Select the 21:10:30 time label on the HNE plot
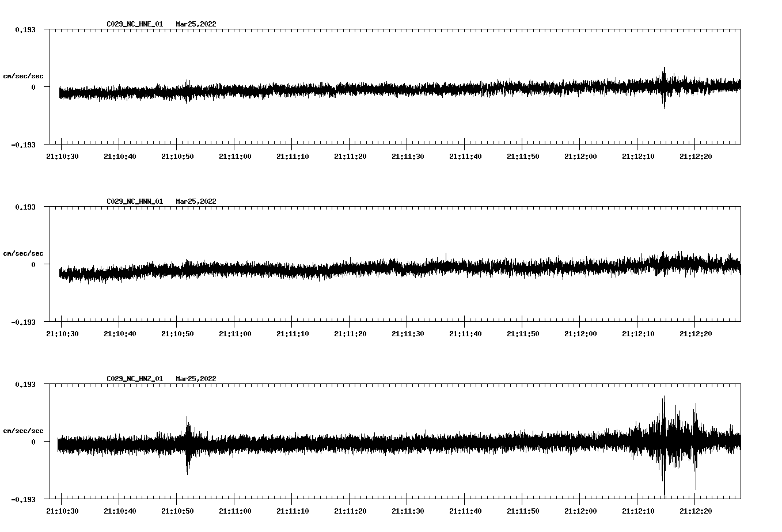 [x=62, y=157]
